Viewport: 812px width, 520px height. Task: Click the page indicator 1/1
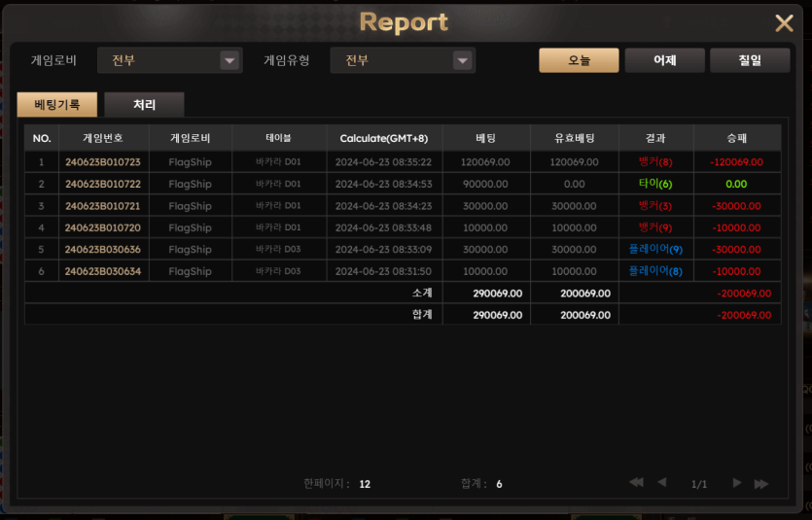click(699, 484)
